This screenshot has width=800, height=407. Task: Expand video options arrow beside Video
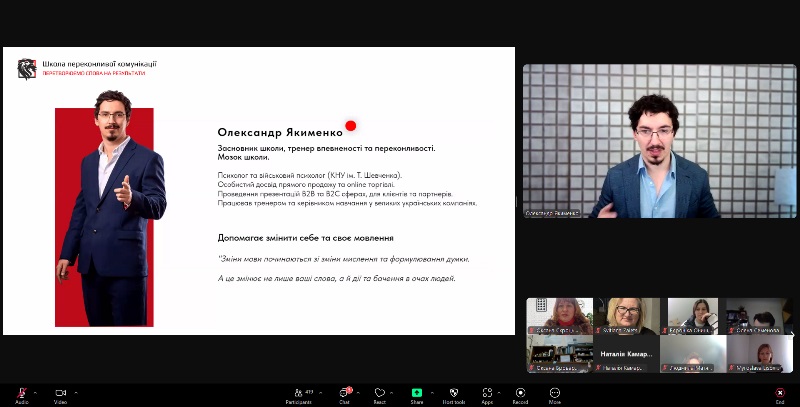76,393
